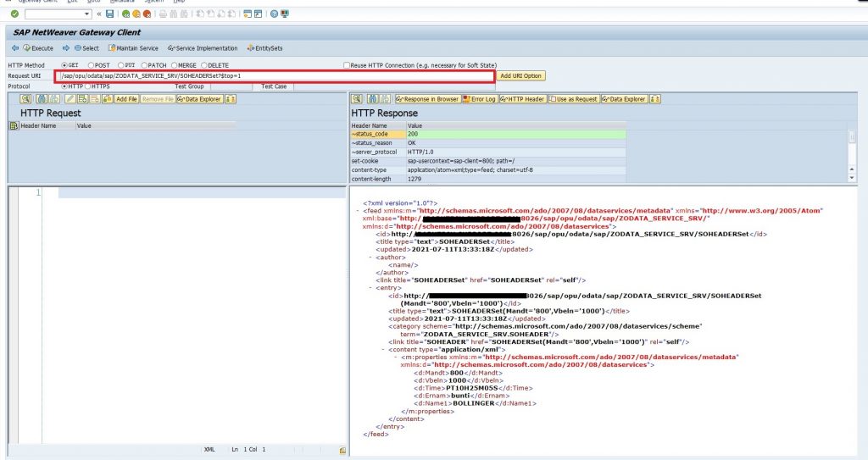Click the right arrow before Select
Image resolution: width=868 pixels, height=460 pixels.
66,48
